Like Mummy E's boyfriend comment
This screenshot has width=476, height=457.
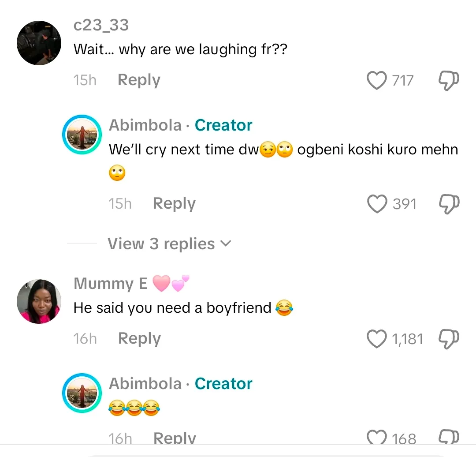376,339
